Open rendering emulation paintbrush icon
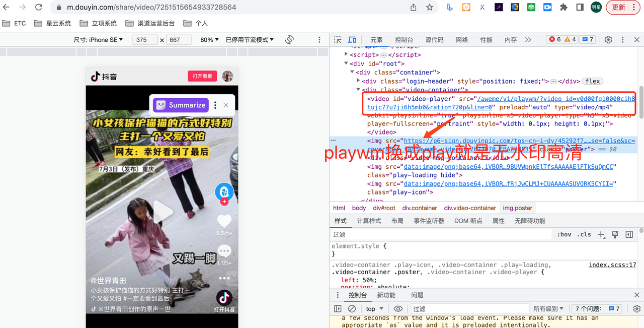 (x=615, y=234)
